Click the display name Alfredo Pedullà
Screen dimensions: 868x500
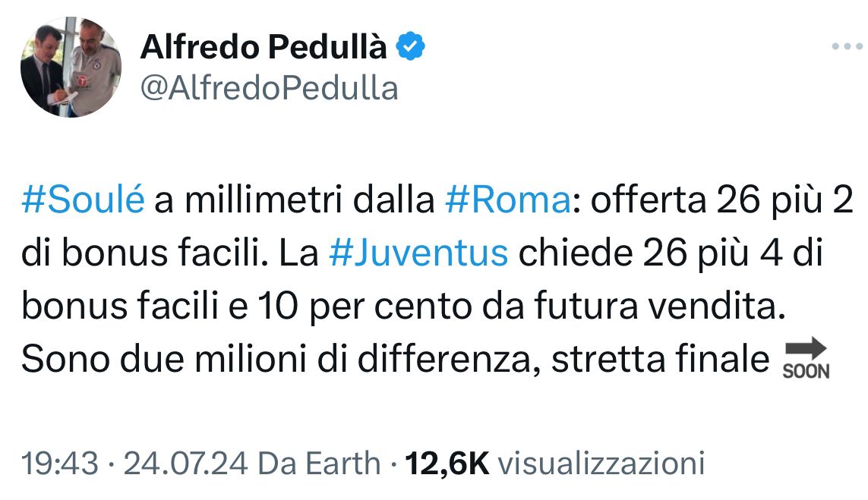[264, 49]
